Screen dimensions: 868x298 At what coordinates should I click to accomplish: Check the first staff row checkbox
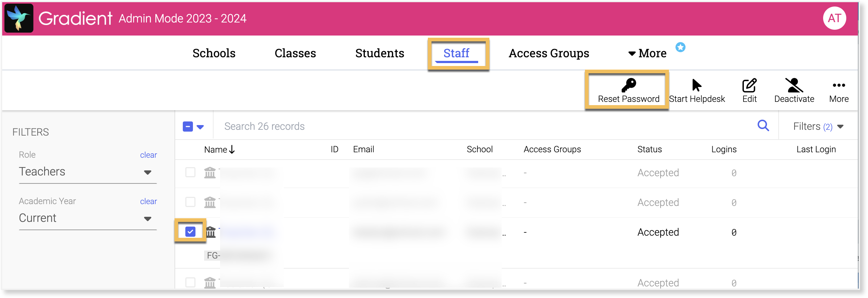190,172
